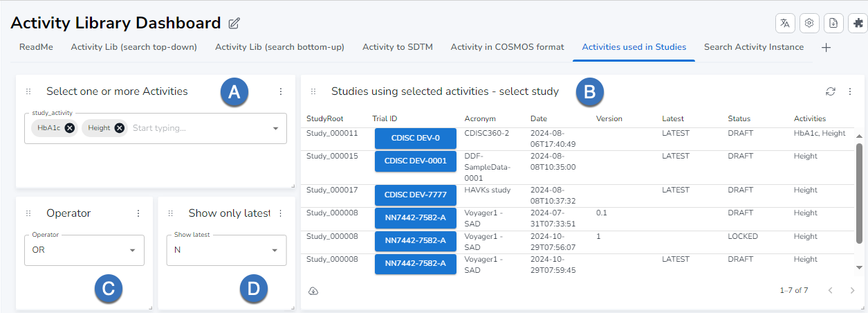868x313 pixels.
Task: Click NN7442-7582-A button with LOCKED status
Action: pos(416,241)
